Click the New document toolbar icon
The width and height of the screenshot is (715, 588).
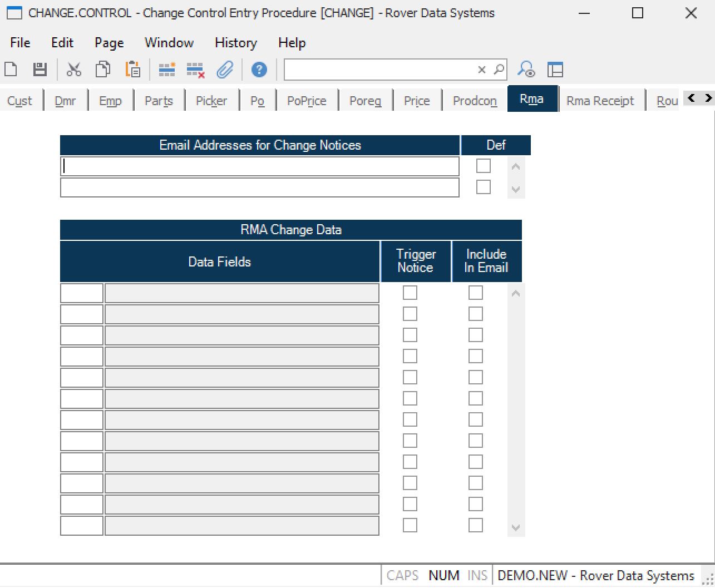click(11, 70)
